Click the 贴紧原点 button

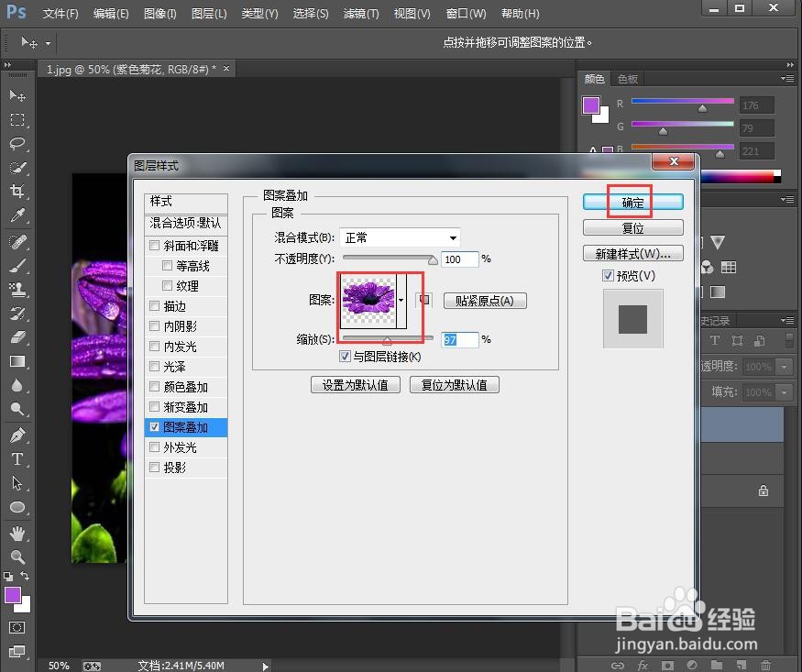[484, 301]
